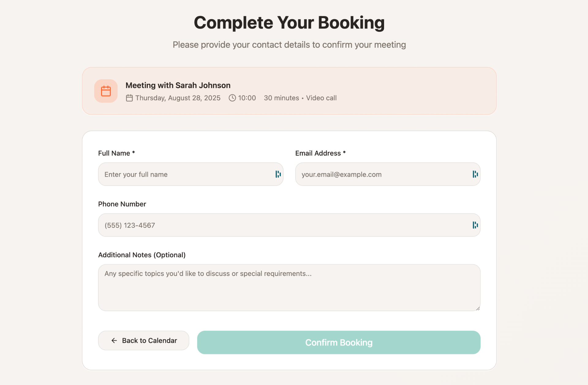The image size is (588, 385).
Task: Click the autofill icon in the Email Address field
Action: (x=475, y=174)
